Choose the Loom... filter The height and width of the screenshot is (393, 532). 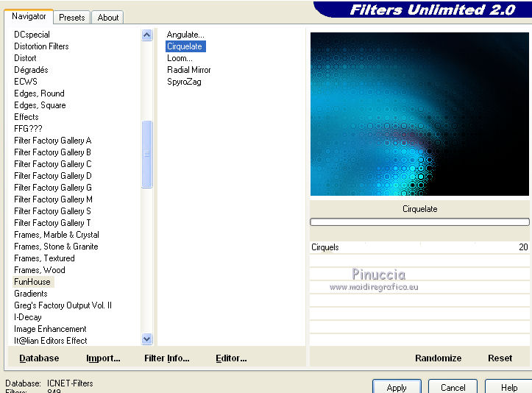(x=180, y=58)
